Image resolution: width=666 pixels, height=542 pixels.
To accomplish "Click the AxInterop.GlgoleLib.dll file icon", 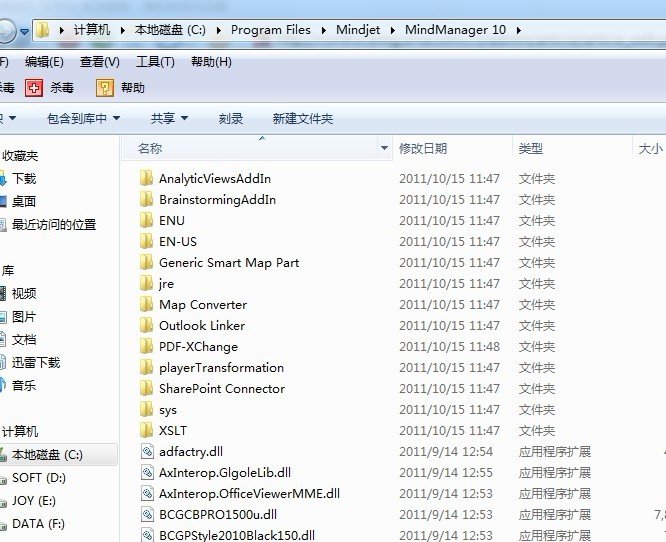I will [x=147, y=472].
